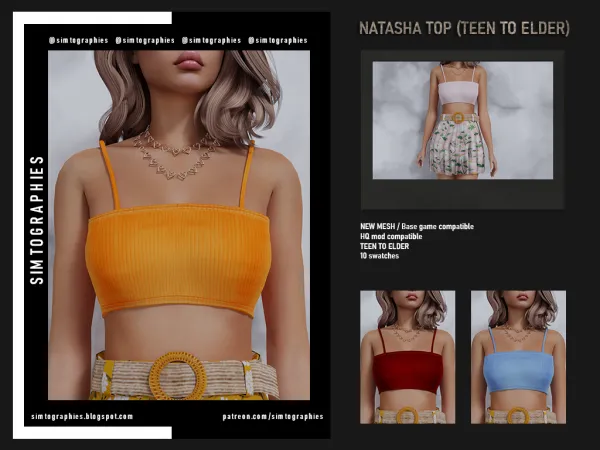
Task: Select the dark red top swatch thumbnail
Action: (408, 357)
